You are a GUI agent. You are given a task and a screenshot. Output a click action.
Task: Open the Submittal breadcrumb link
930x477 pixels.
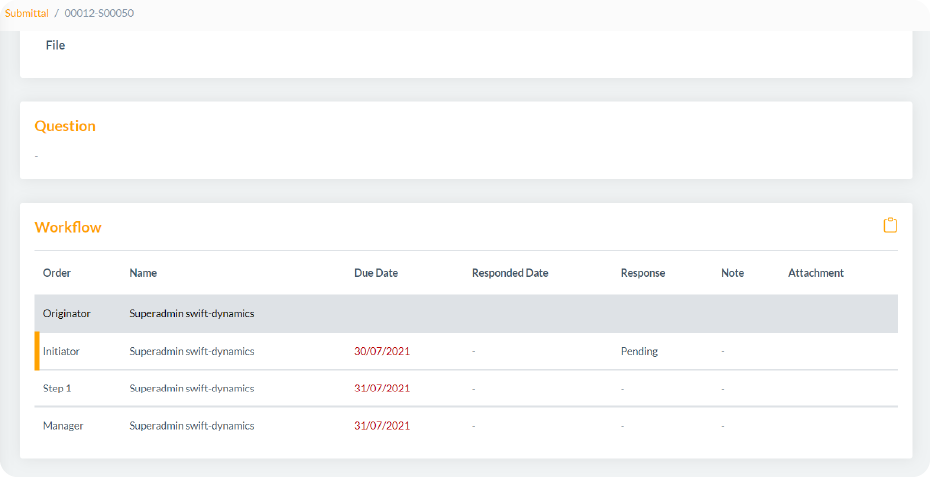[27, 13]
